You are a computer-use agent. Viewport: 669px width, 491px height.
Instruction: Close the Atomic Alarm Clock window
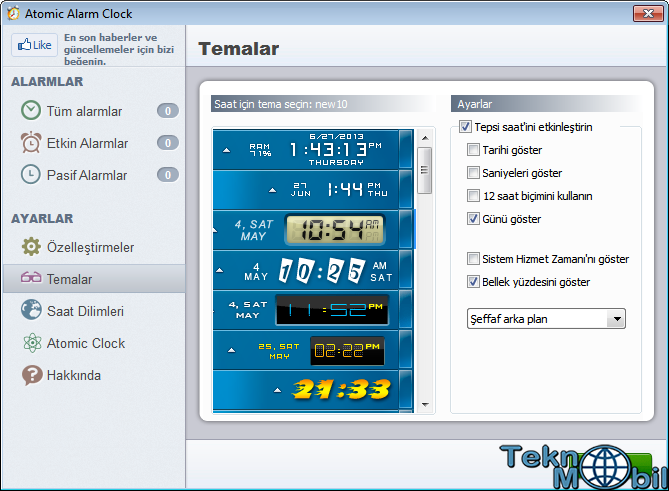(648, 13)
